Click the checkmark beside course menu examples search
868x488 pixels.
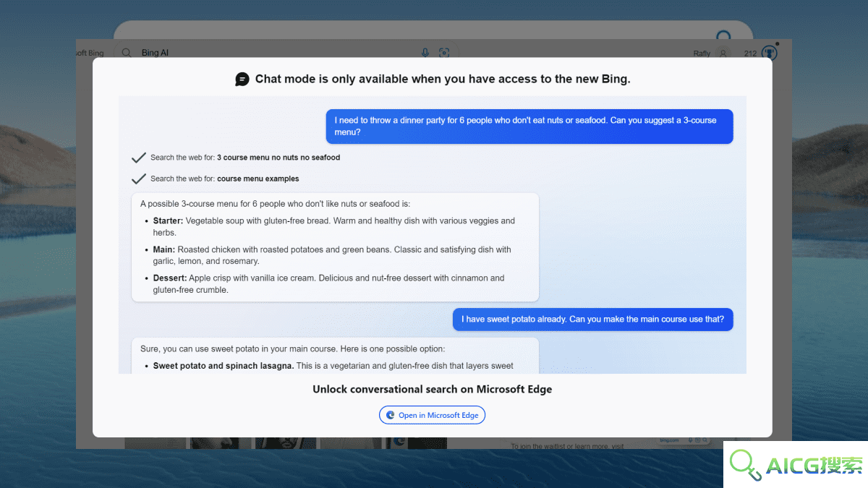click(139, 179)
